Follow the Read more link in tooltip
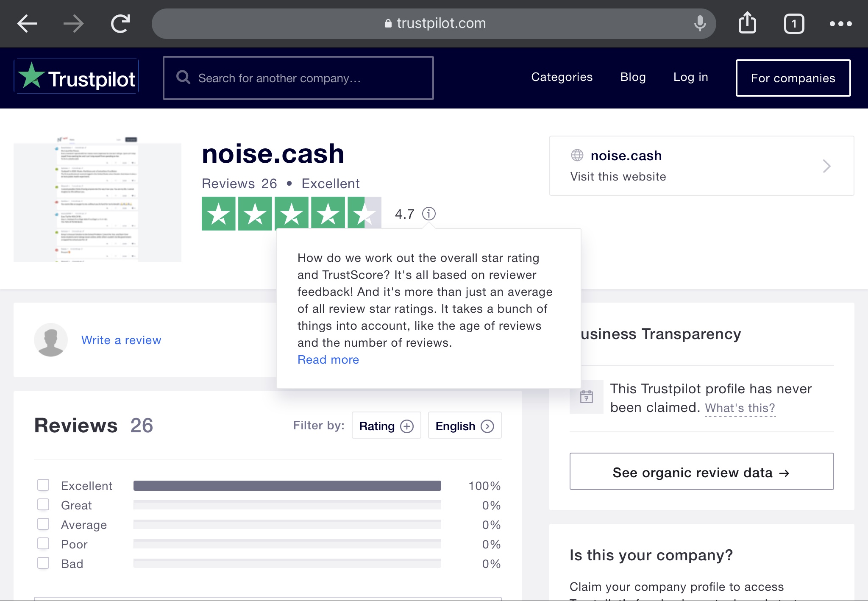 point(328,359)
